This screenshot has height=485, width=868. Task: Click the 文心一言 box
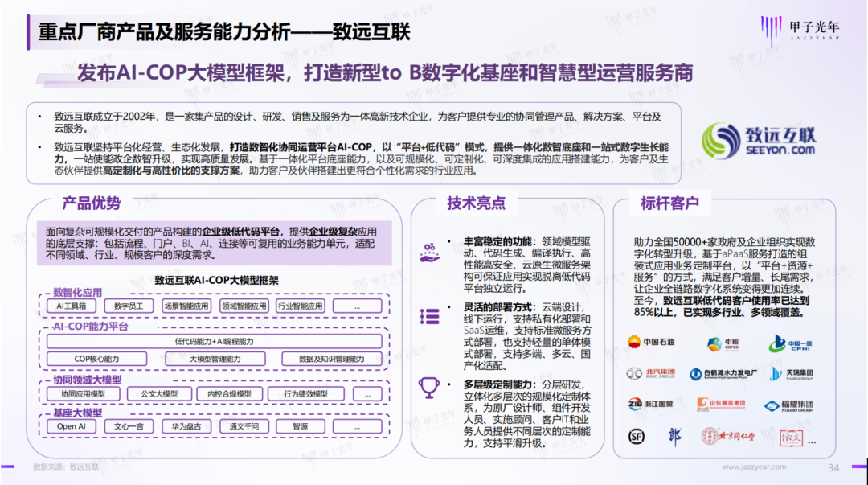(129, 426)
